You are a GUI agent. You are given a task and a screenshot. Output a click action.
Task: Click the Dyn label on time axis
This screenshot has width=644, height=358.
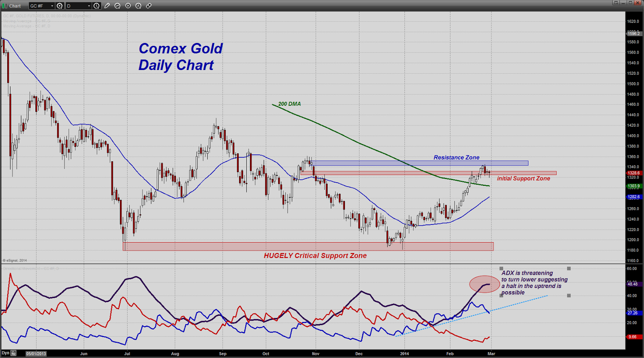[5, 353]
